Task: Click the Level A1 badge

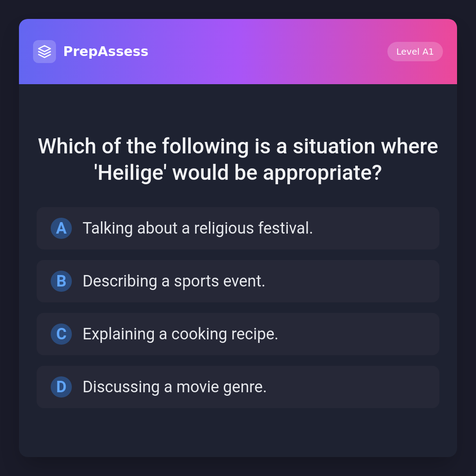Action: pos(415,52)
